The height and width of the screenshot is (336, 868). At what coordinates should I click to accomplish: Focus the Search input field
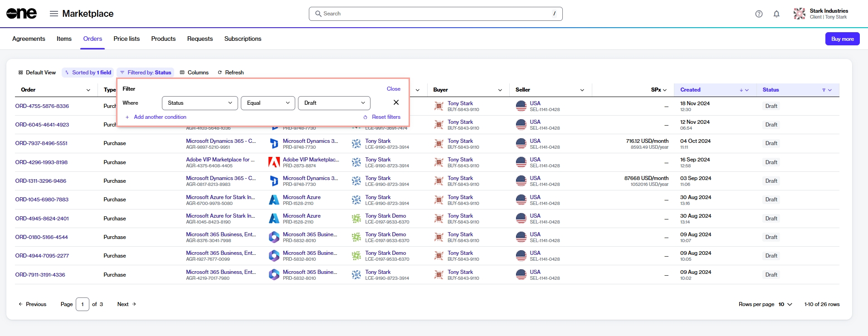(435, 14)
